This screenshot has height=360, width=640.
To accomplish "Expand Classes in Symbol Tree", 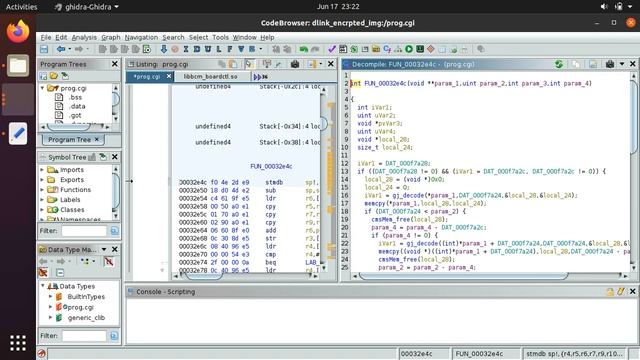I will [x=42, y=209].
